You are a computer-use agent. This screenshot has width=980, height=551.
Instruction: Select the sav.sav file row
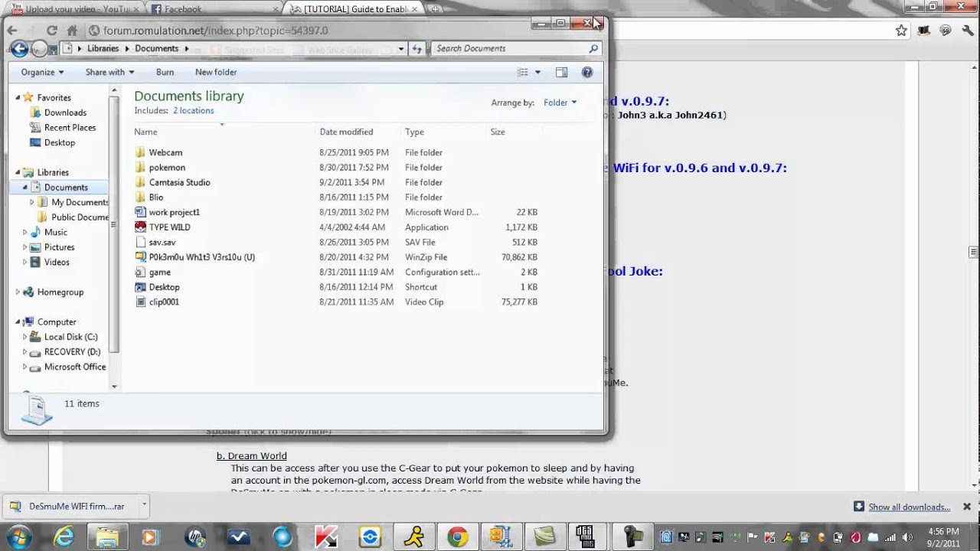click(336, 242)
